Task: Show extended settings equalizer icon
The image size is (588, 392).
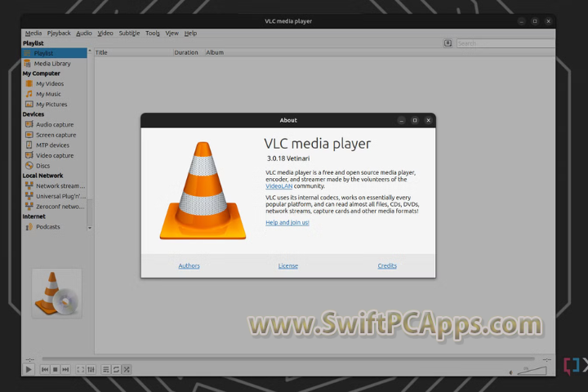Action: coord(91,370)
